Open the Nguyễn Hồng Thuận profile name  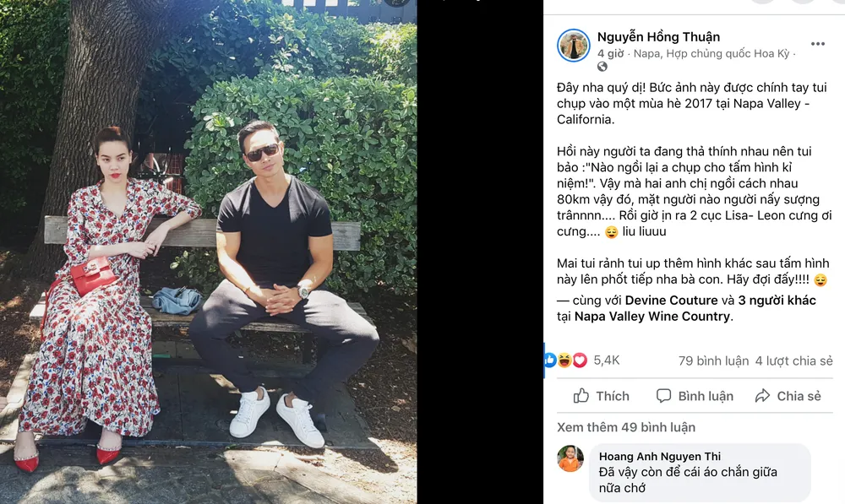coord(658,36)
